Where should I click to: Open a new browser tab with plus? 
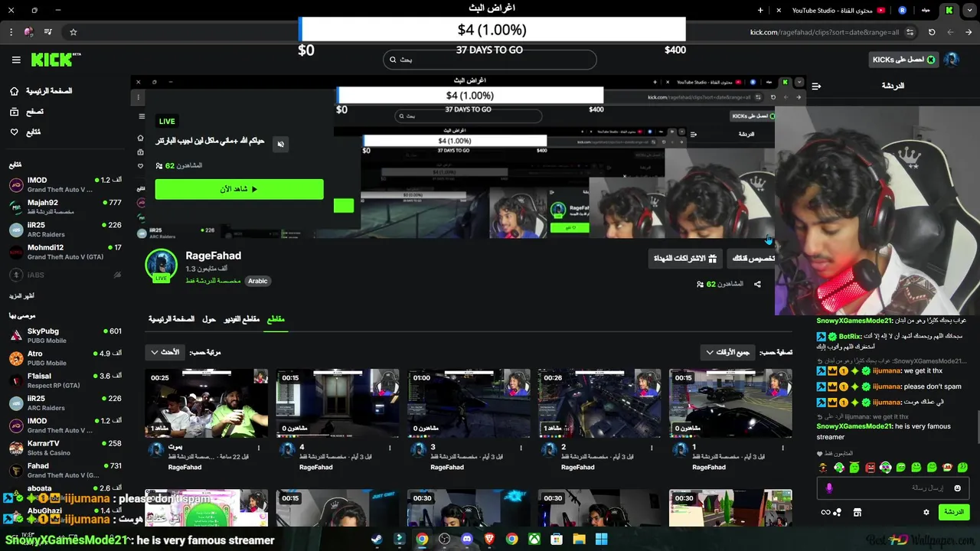point(760,10)
